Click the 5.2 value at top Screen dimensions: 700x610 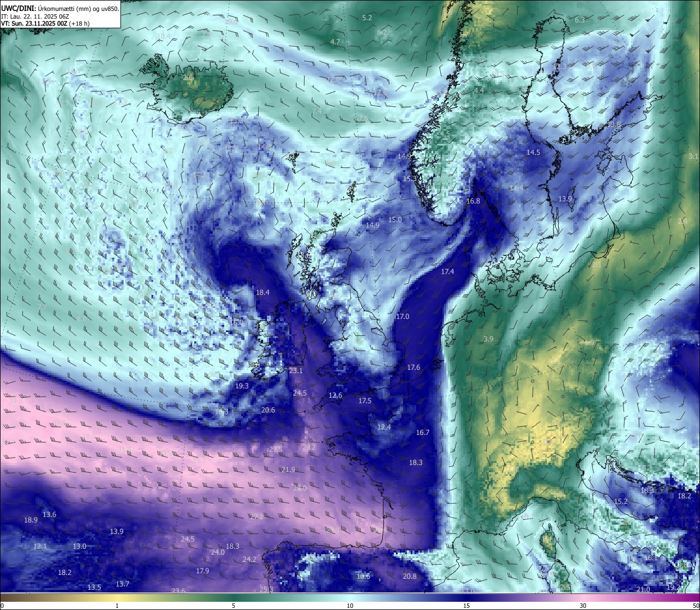pos(367,18)
